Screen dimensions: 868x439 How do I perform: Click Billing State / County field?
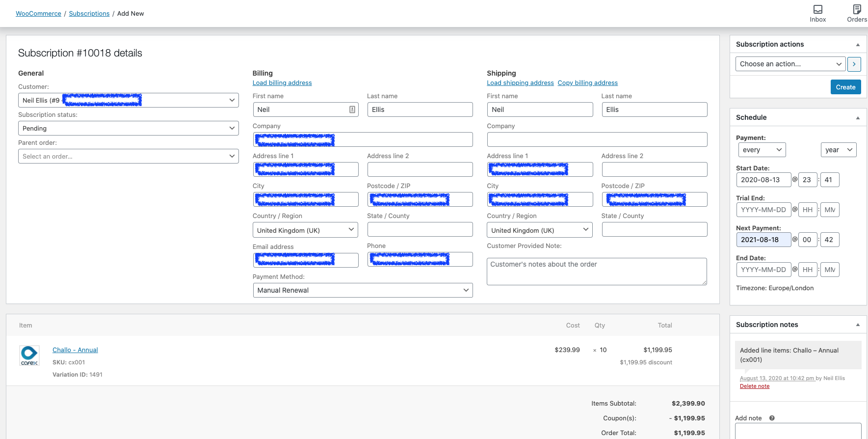coord(420,229)
